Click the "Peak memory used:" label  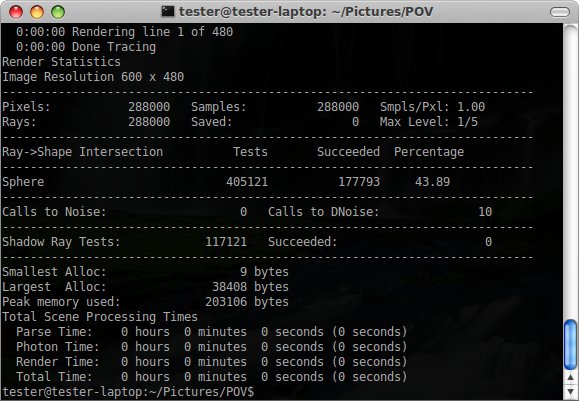click(61, 302)
